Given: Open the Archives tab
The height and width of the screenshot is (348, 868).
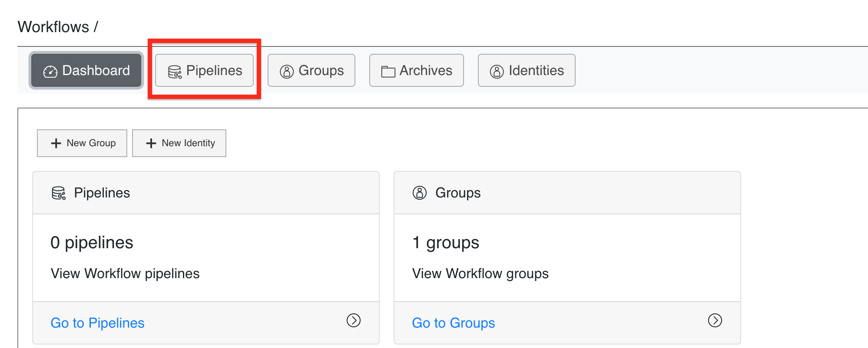Looking at the screenshot, I should pos(417,70).
